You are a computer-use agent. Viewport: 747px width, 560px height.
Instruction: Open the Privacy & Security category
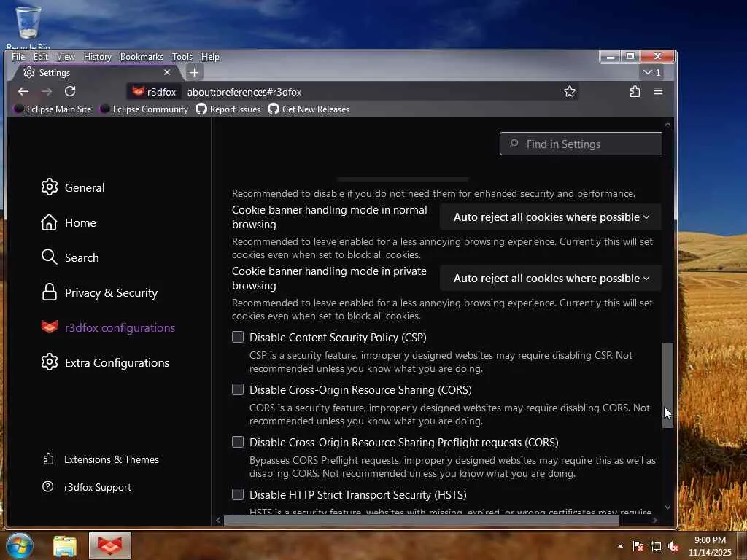click(99, 293)
